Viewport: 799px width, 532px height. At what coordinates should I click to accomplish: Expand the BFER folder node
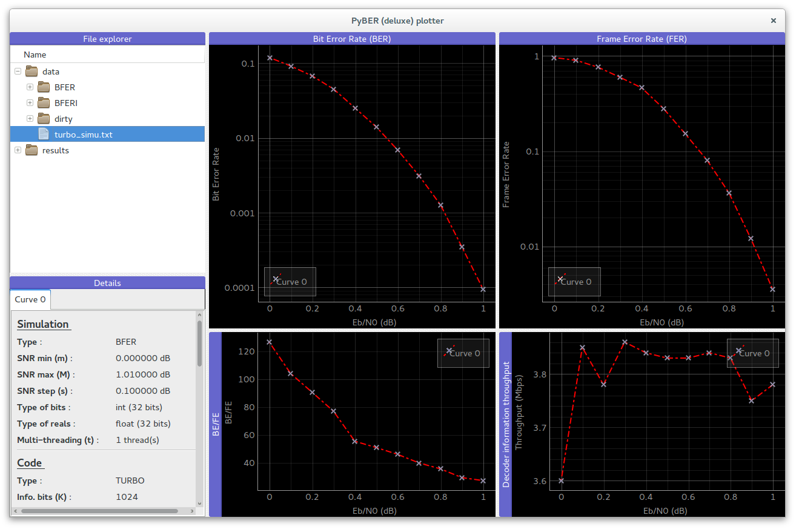coord(30,87)
